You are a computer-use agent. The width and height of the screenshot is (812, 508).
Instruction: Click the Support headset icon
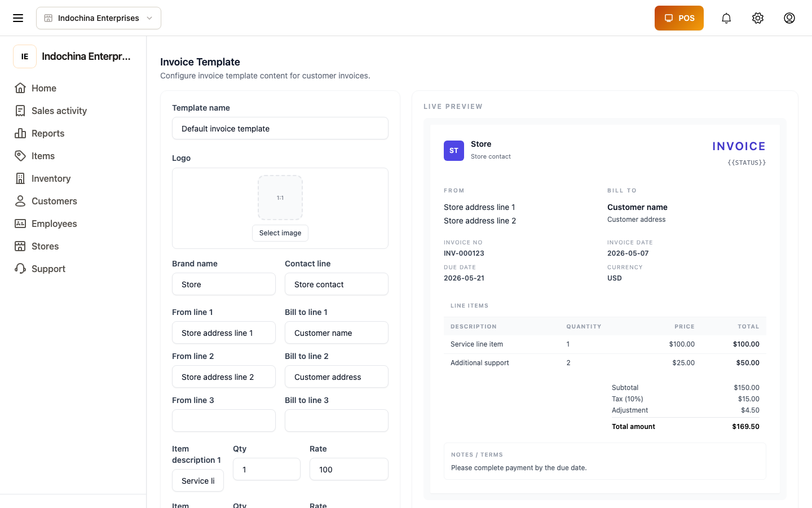[20, 269]
